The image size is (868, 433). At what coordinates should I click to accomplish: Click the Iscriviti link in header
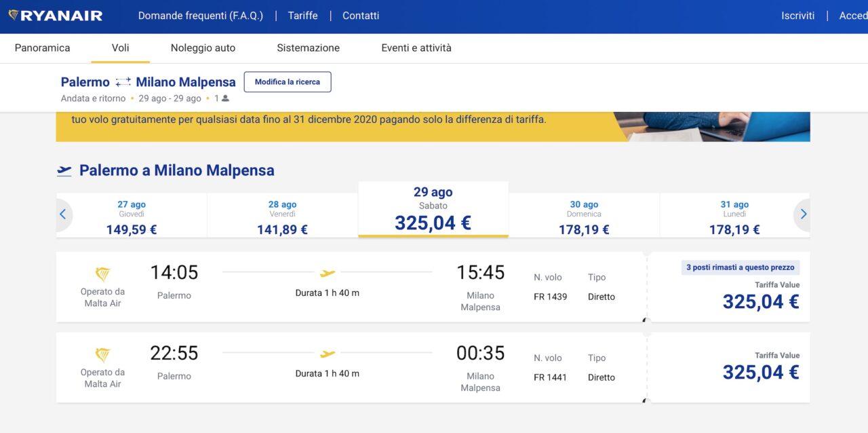coord(797,16)
